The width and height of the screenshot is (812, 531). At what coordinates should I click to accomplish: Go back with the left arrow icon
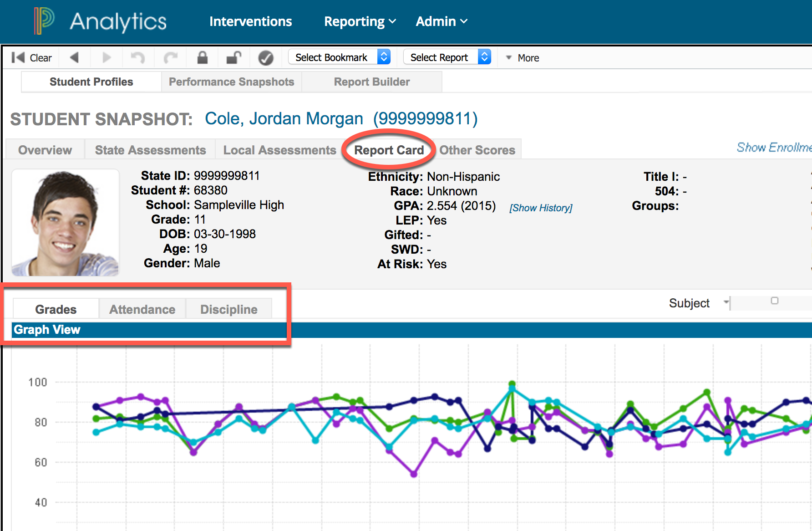point(74,57)
